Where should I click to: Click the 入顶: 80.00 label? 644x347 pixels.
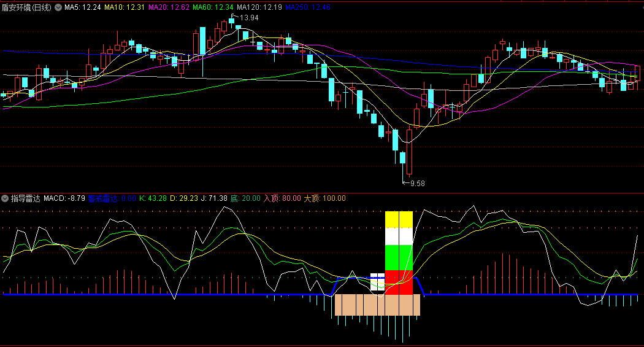pos(282,198)
